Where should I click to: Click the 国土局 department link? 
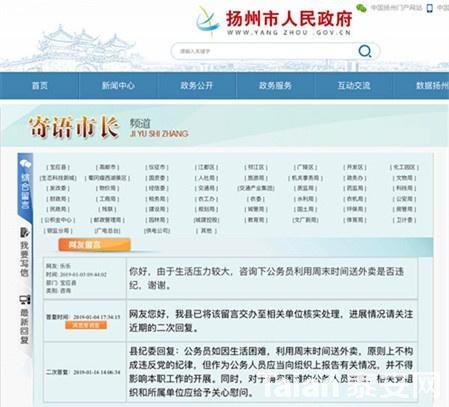coord(306,209)
